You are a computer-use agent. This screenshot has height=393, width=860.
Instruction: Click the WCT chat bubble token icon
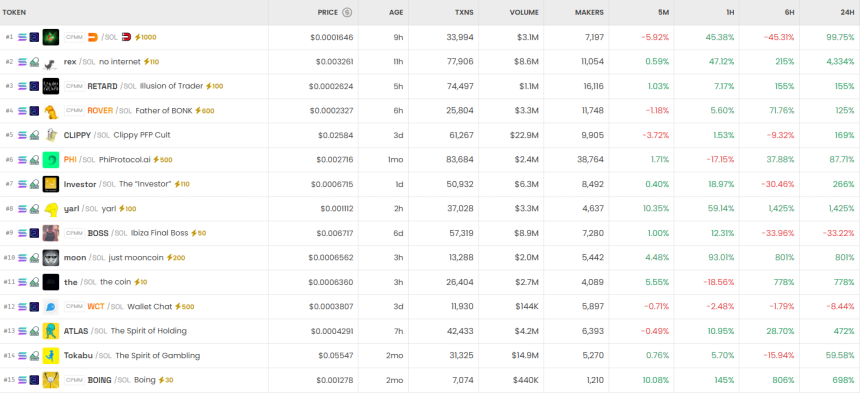point(50,307)
